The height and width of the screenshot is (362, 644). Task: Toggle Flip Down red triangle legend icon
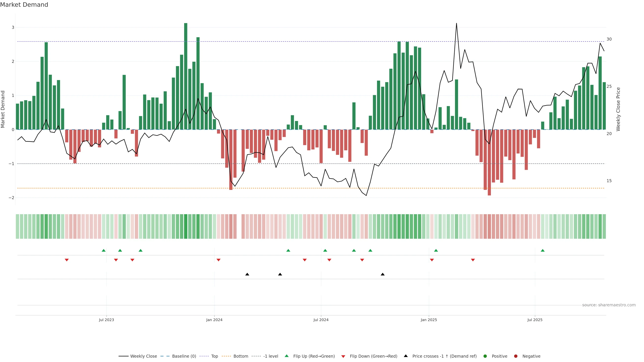click(343, 356)
